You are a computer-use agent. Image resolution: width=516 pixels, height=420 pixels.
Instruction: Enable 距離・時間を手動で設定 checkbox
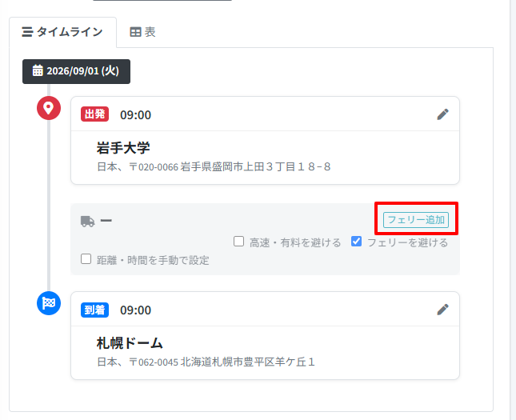[86, 258]
